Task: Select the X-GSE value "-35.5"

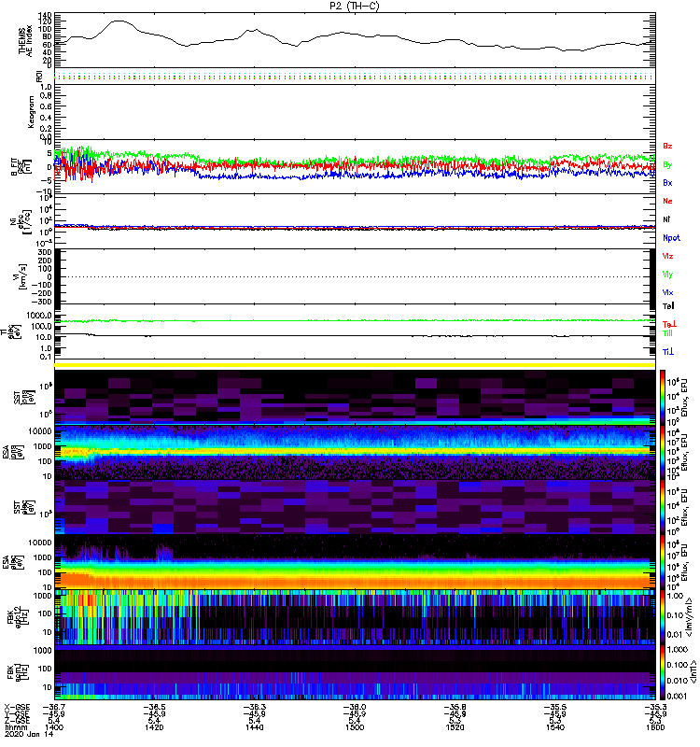Action: coord(555,708)
